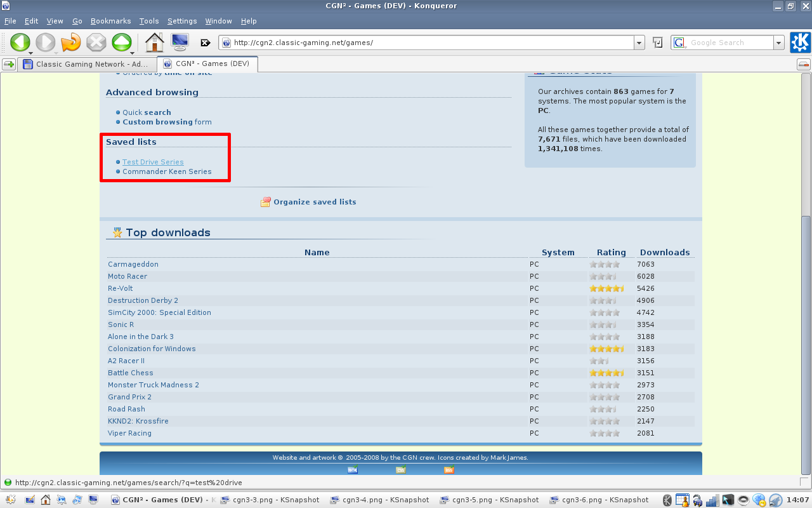Click the grayed Forward navigation arrow
This screenshot has height=508, width=812.
click(45, 43)
